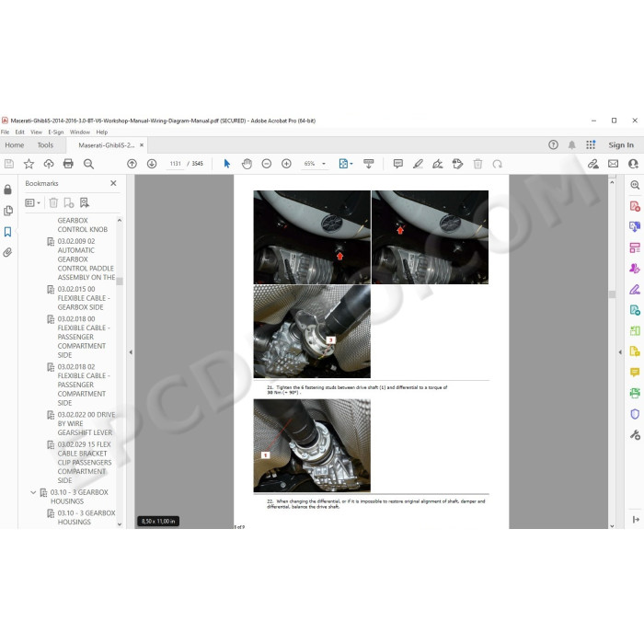Go to next page arrow
The height and width of the screenshot is (644, 644).
[152, 164]
